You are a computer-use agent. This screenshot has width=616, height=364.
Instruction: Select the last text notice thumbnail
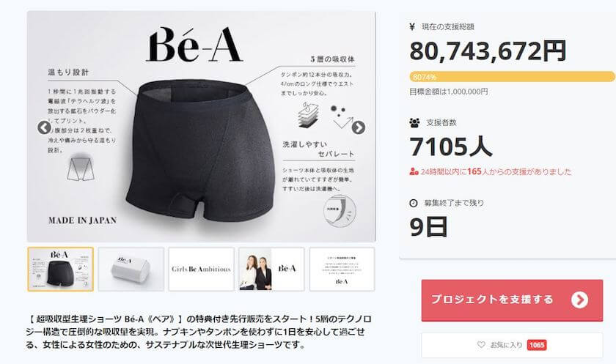(x=342, y=269)
